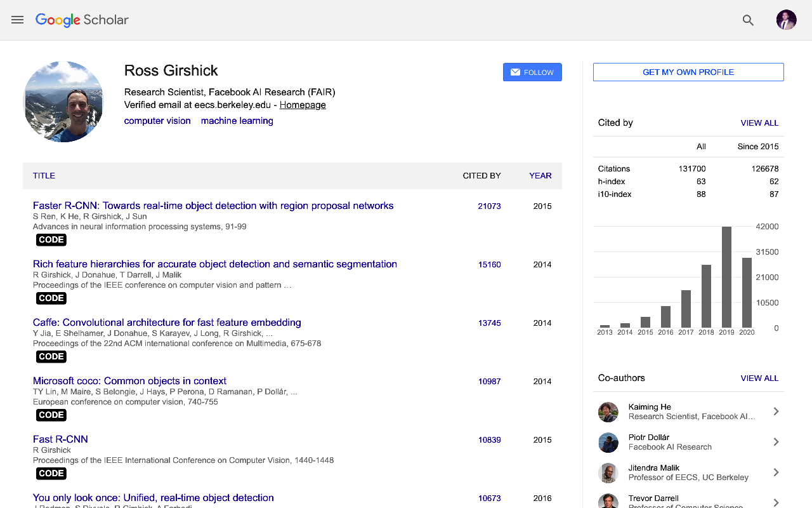812x508 pixels.
Task: Click the total citations value 131700
Action: [691, 169]
